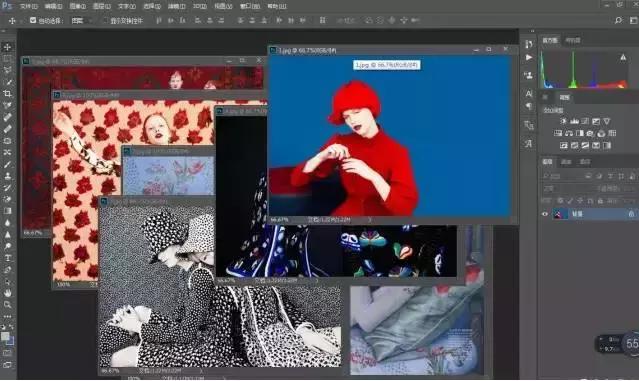This screenshot has width=639, height=381.
Task: Select the Zoom tool
Action: pos(7,304)
